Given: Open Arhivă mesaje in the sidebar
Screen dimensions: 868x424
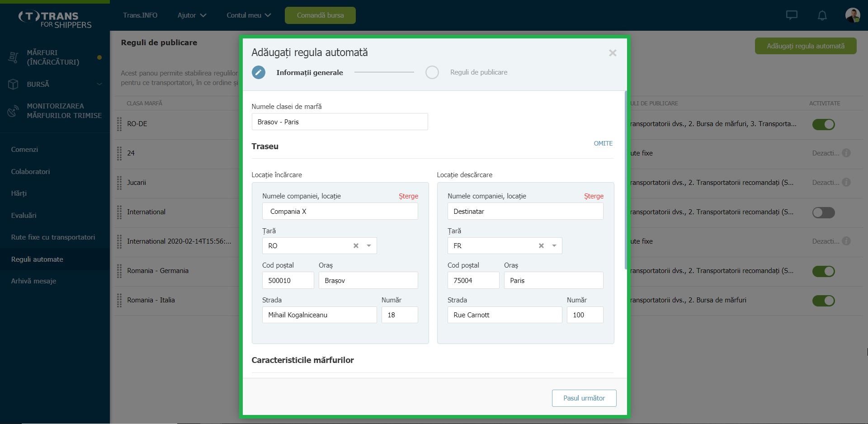Looking at the screenshot, I should (33, 281).
